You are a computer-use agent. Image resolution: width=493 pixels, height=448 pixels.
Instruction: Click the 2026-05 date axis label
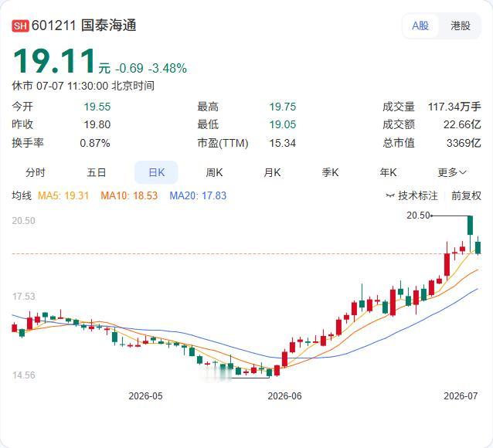pyautogui.click(x=145, y=395)
